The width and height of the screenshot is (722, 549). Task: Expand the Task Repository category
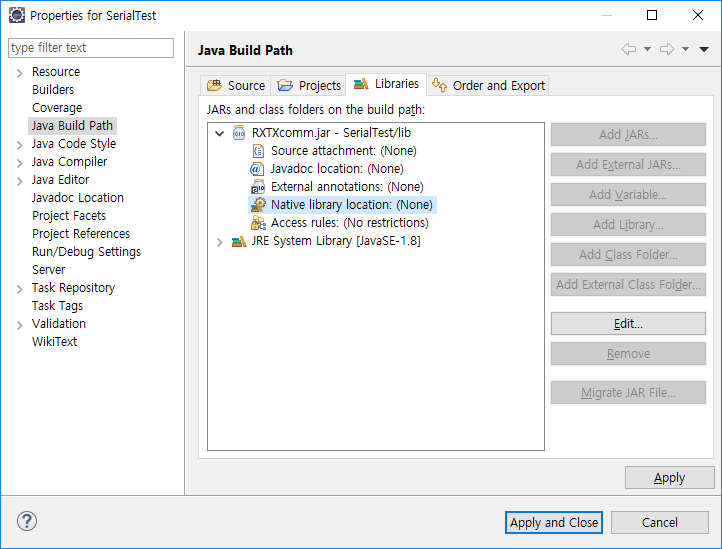tap(19, 289)
